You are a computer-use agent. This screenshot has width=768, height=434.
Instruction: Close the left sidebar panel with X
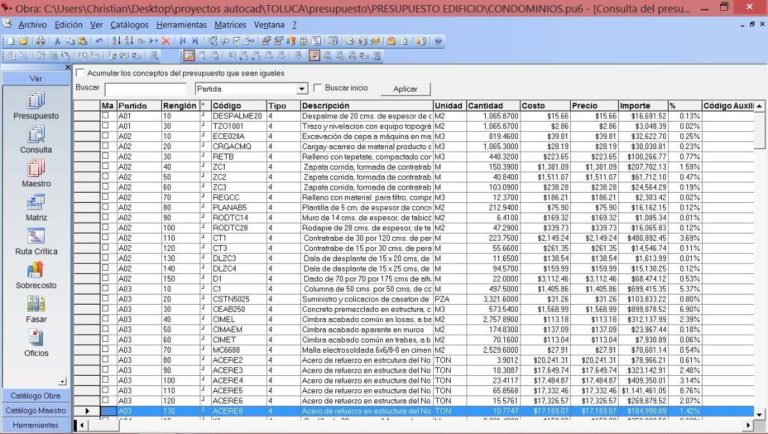(x=68, y=68)
